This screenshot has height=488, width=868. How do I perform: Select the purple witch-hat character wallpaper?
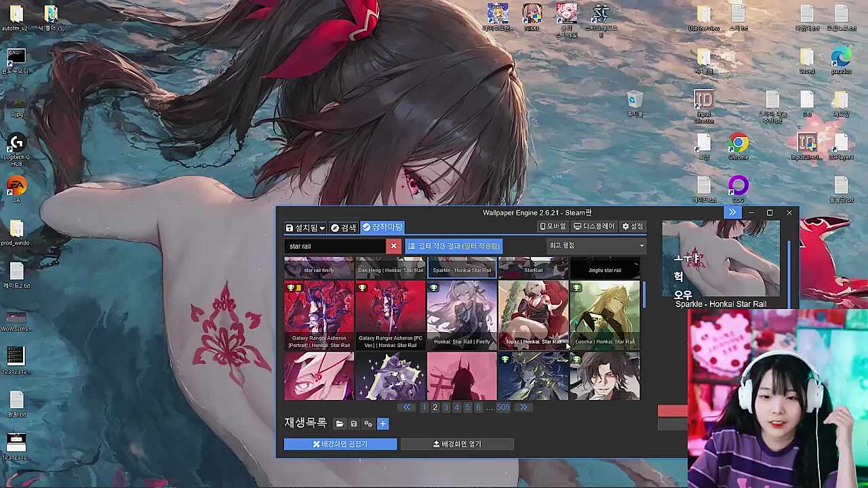coord(391,376)
